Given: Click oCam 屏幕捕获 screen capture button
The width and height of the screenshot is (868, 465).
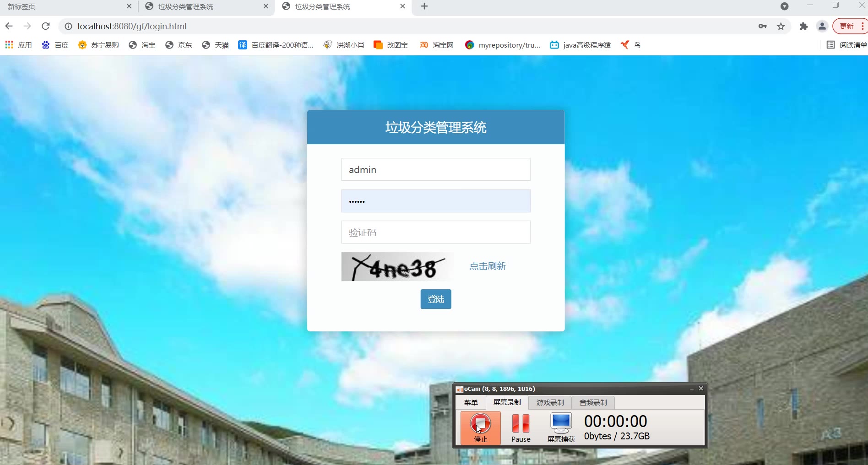Looking at the screenshot, I should [x=561, y=428].
